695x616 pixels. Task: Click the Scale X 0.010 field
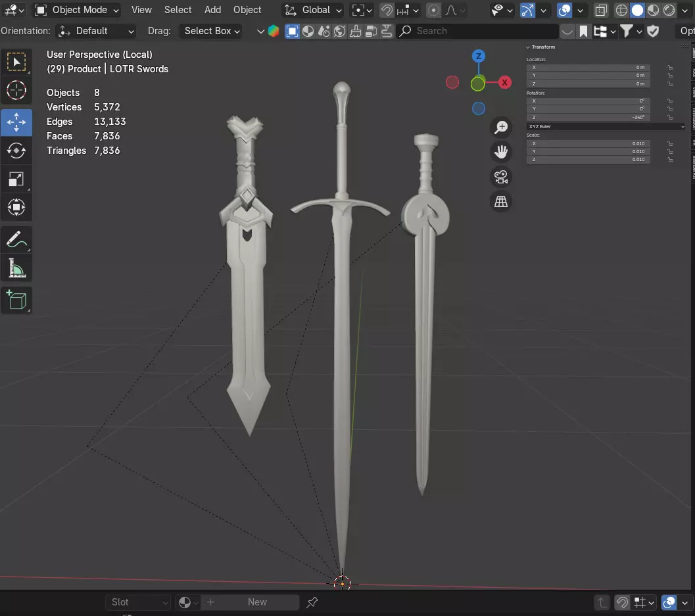[588, 143]
